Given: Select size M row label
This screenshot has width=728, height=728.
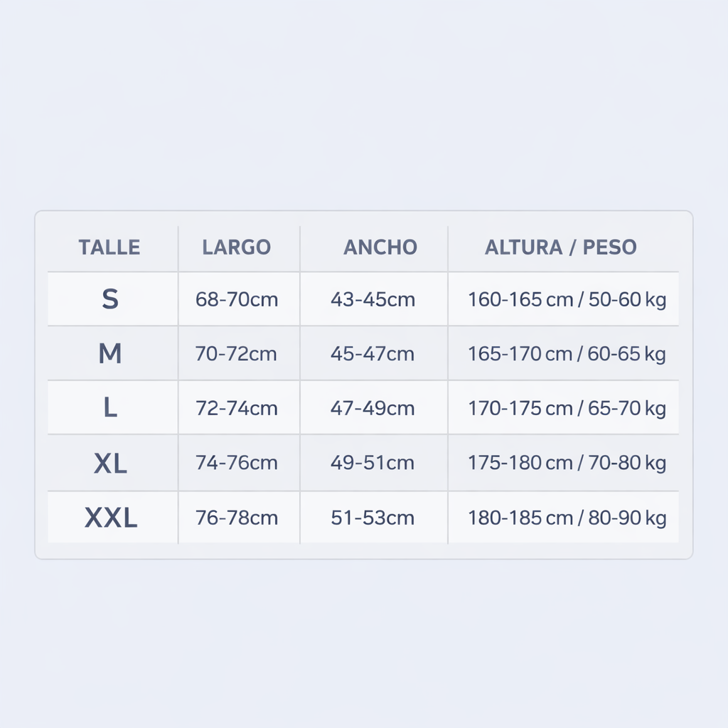Looking at the screenshot, I should pyautogui.click(x=110, y=353).
